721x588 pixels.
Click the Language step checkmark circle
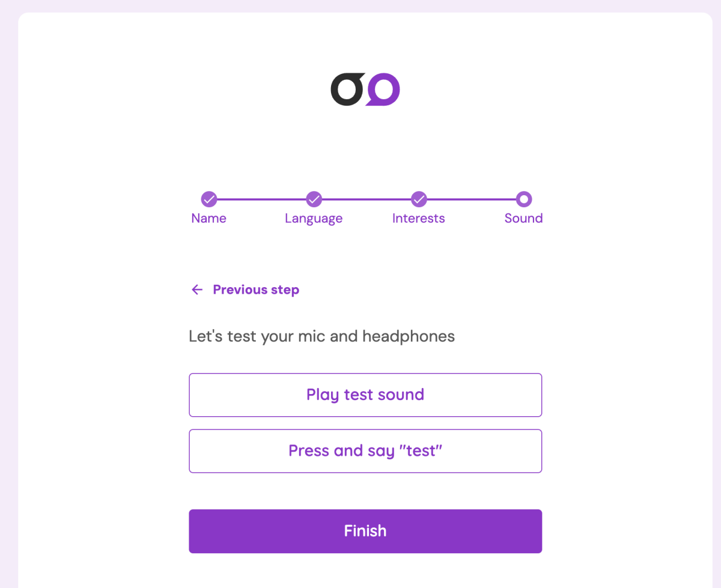(314, 199)
